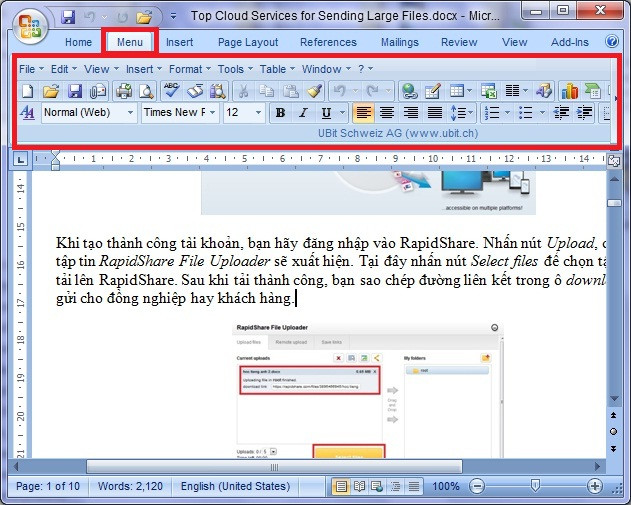This screenshot has width=631, height=505.
Task: Open the Format classic menu
Action: tap(188, 69)
